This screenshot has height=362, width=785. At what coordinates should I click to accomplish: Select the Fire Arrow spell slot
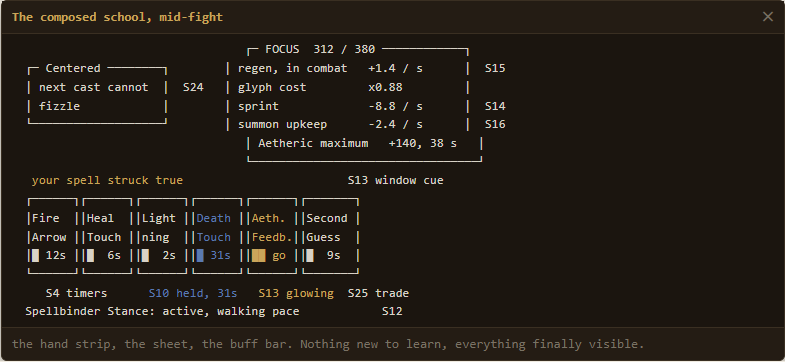pos(52,236)
